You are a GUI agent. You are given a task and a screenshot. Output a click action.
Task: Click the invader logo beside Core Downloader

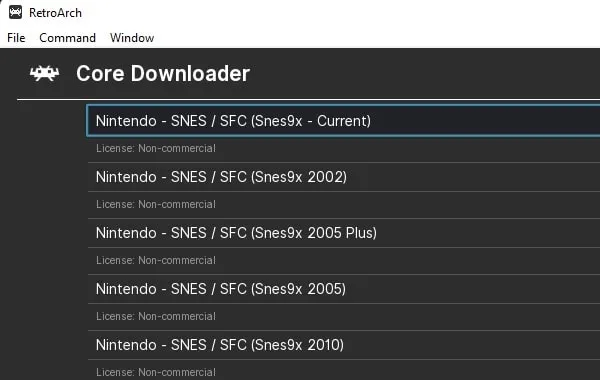[x=45, y=73]
